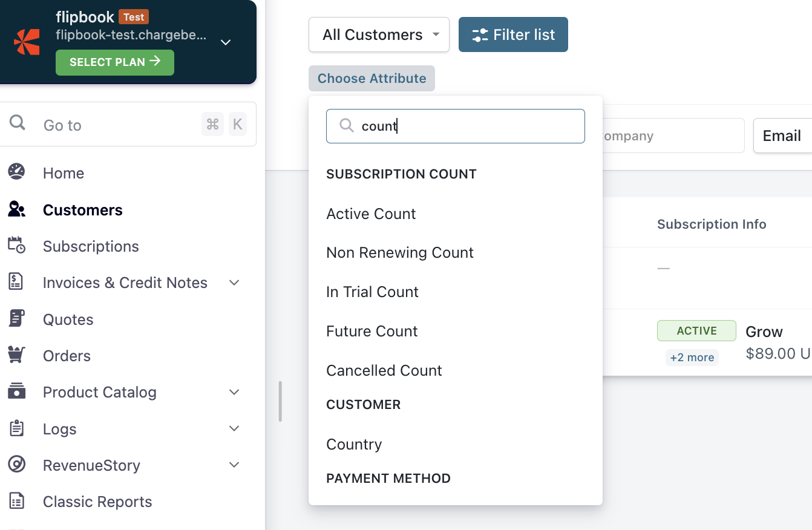Screen dimensions: 812x530
Task: Click the Go to magnifier icon
Action: (x=18, y=123)
